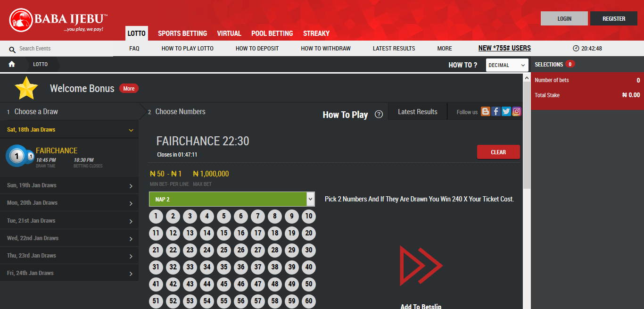Open the MORE menu item
The image size is (644, 309).
[445, 48]
